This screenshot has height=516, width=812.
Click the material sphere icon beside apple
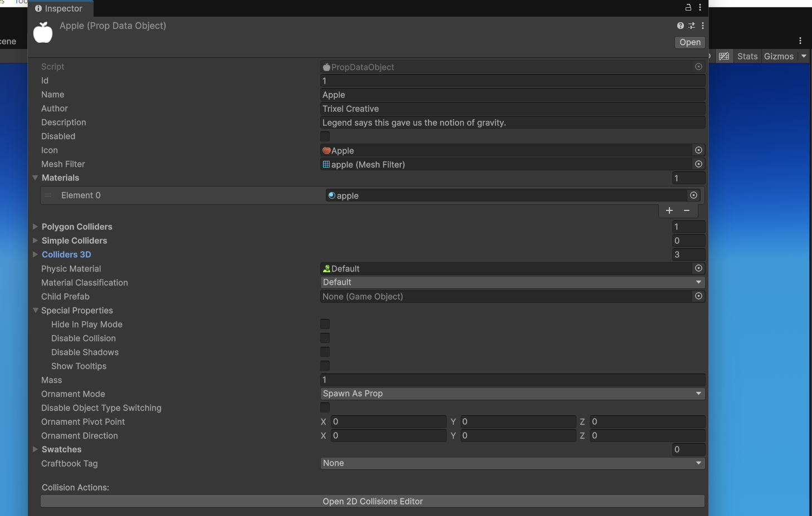coord(332,195)
